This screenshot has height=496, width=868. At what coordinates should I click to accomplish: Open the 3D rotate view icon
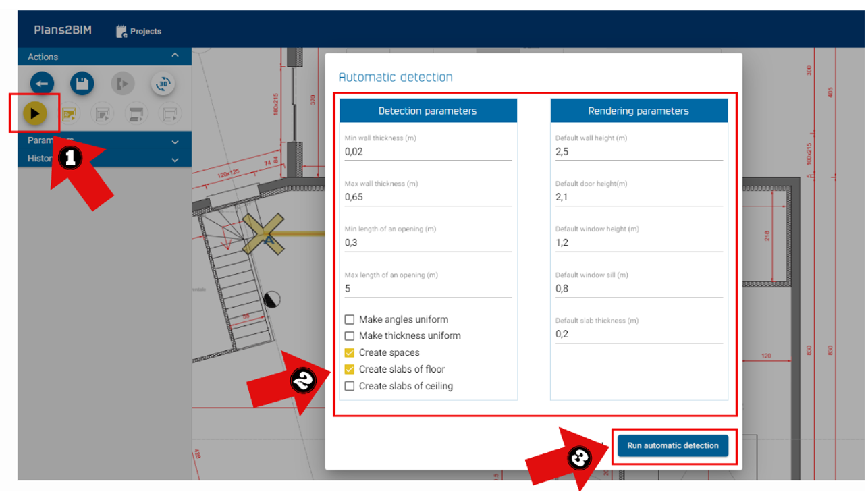pos(163,84)
